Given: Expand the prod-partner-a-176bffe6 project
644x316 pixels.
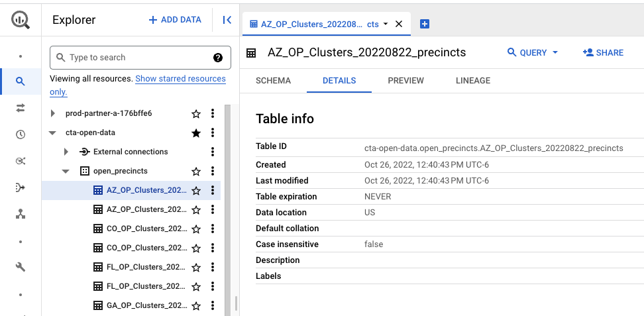Looking at the screenshot, I should pos(52,113).
